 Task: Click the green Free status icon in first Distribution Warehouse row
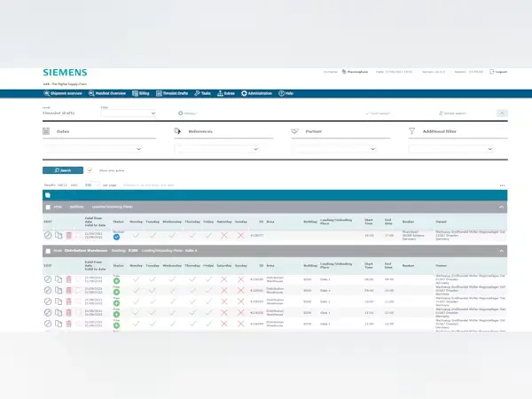pyautogui.click(x=116, y=279)
